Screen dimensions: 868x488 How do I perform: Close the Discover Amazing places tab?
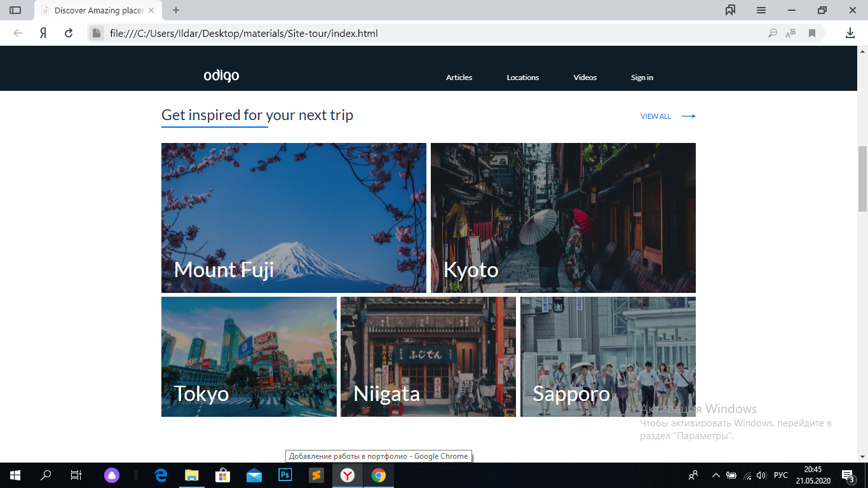151,10
